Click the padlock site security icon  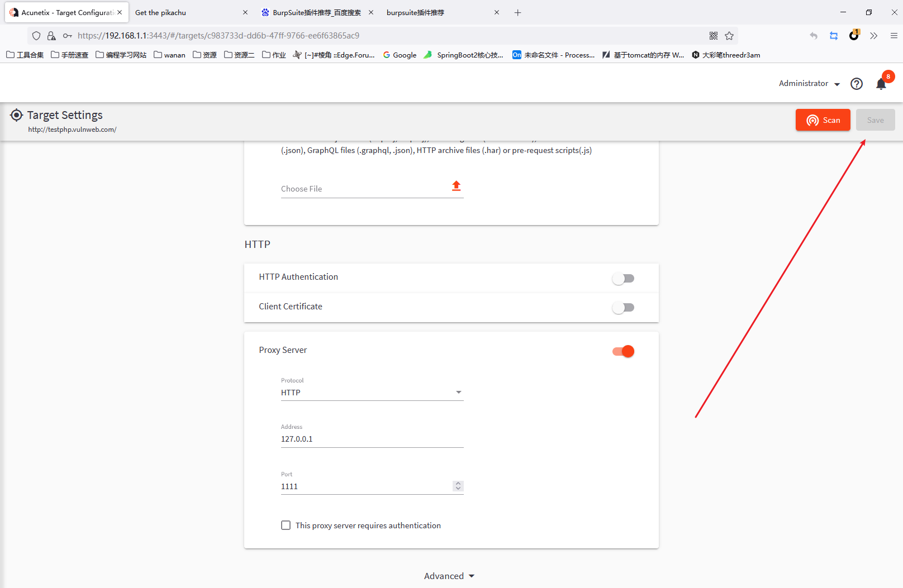[51, 36]
